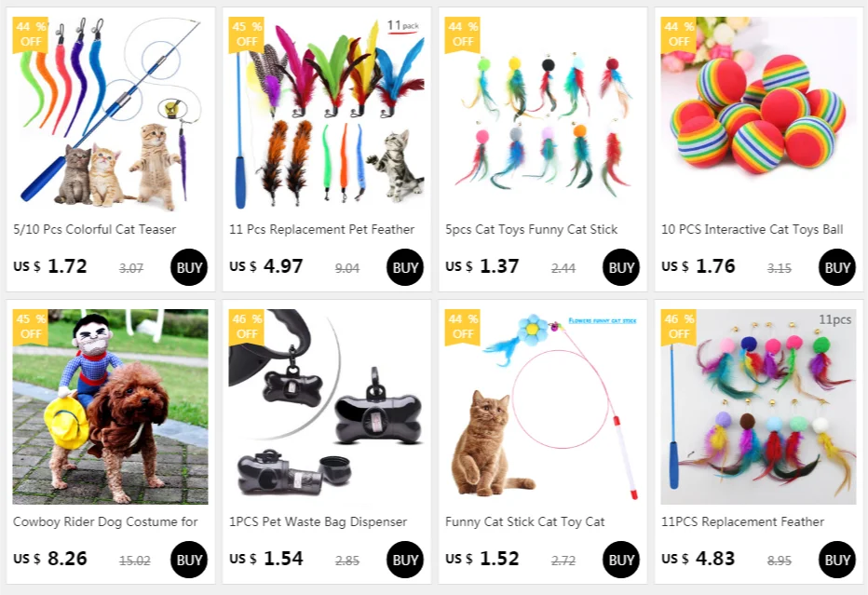This screenshot has height=595, width=868.
Task: Click BUY for 11PCS Replacement Feather
Action: [x=836, y=560]
